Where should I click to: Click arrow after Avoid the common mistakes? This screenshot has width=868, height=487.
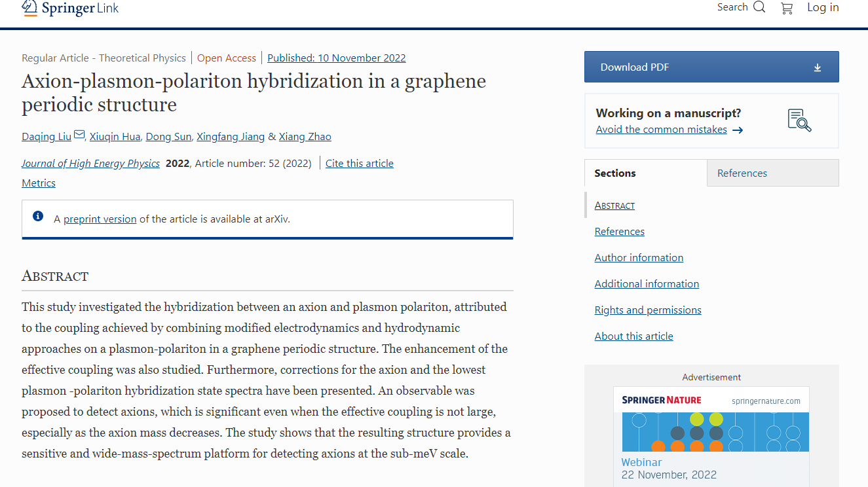pyautogui.click(x=738, y=130)
